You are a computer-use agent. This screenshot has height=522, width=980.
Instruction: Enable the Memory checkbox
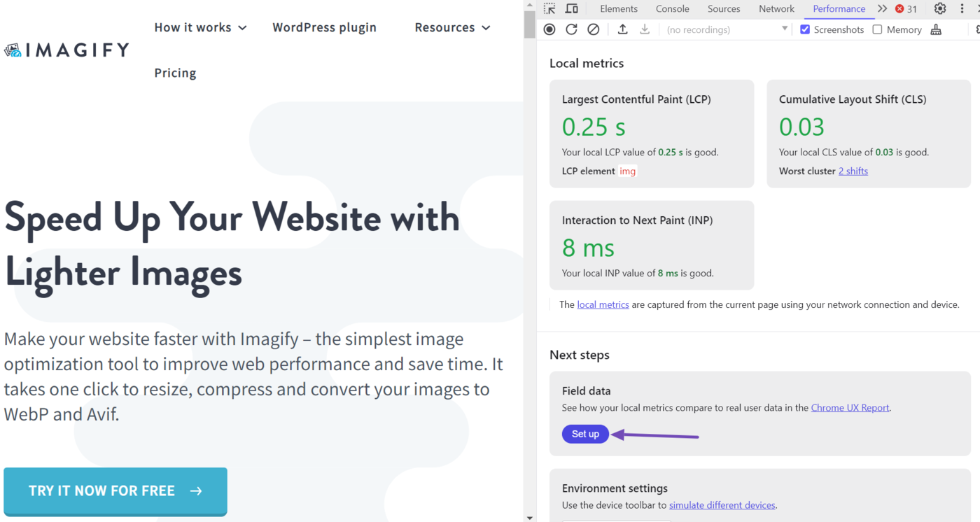point(877,29)
